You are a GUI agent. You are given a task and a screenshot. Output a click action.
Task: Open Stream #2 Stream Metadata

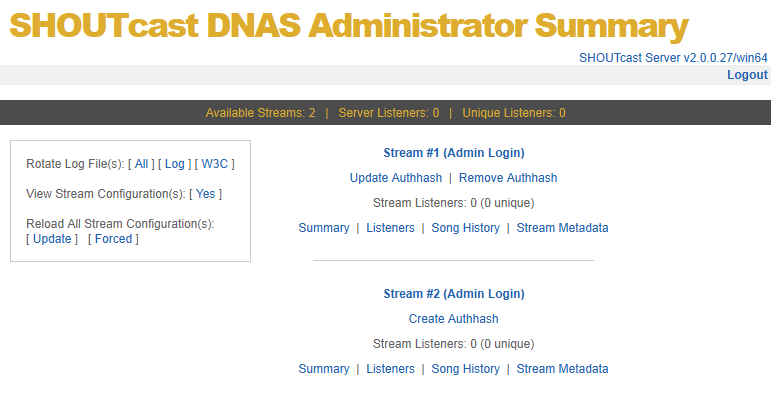[x=562, y=369]
